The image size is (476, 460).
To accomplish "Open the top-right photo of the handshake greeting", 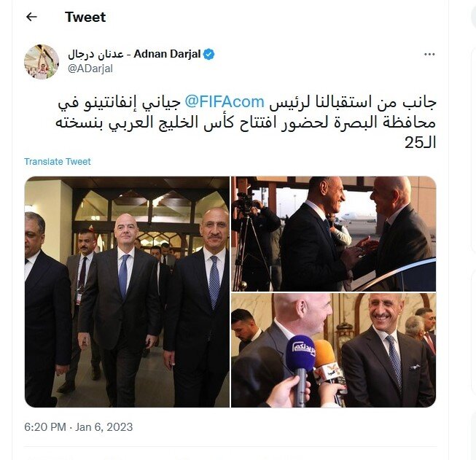I will pos(334,234).
